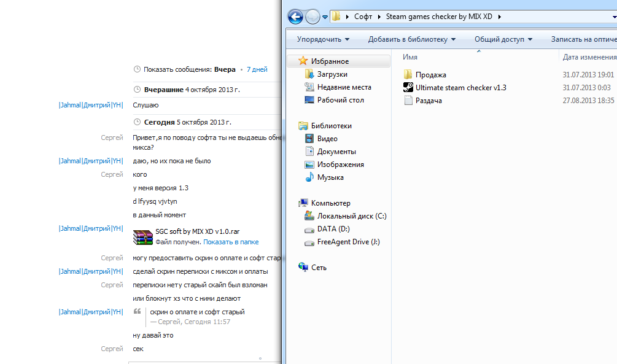Click the clock icon beside Показать сообщения
The width and height of the screenshot is (617, 364).
point(137,69)
